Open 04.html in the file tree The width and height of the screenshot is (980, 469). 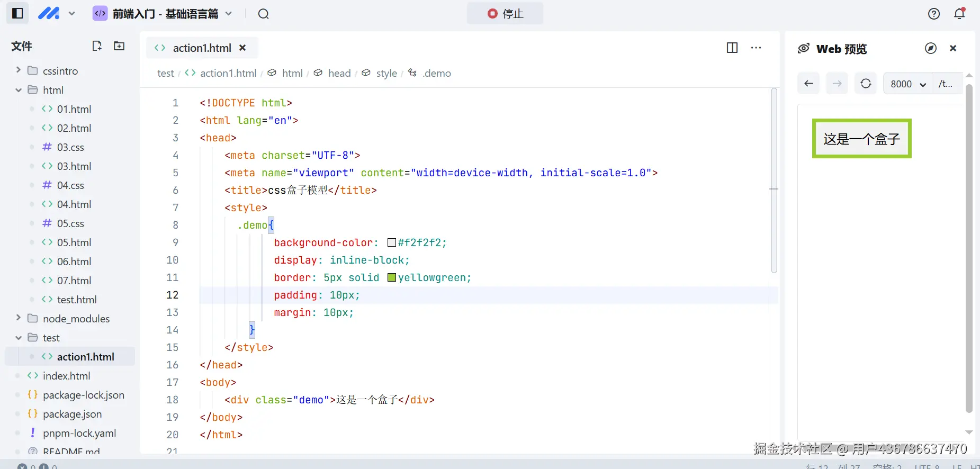(74, 204)
